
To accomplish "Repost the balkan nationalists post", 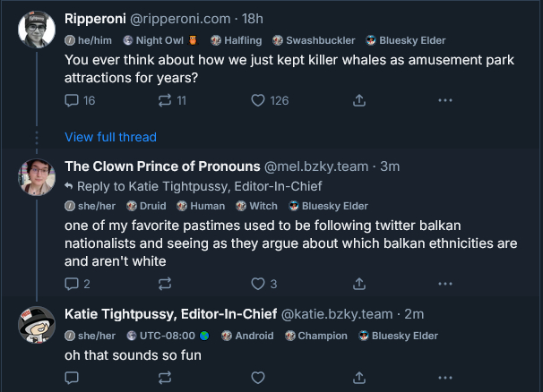I will pos(165,284).
